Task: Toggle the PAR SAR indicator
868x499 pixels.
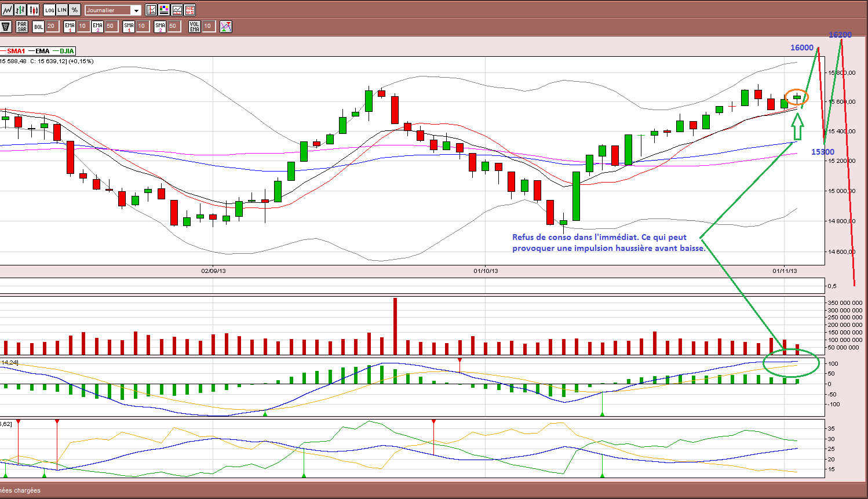Action: (x=22, y=26)
